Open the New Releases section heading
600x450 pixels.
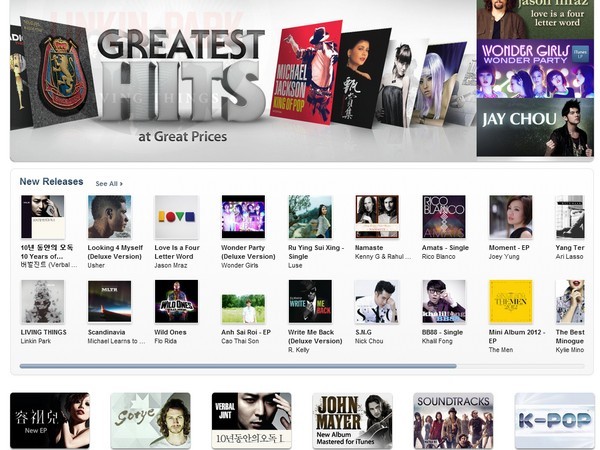pos(51,182)
